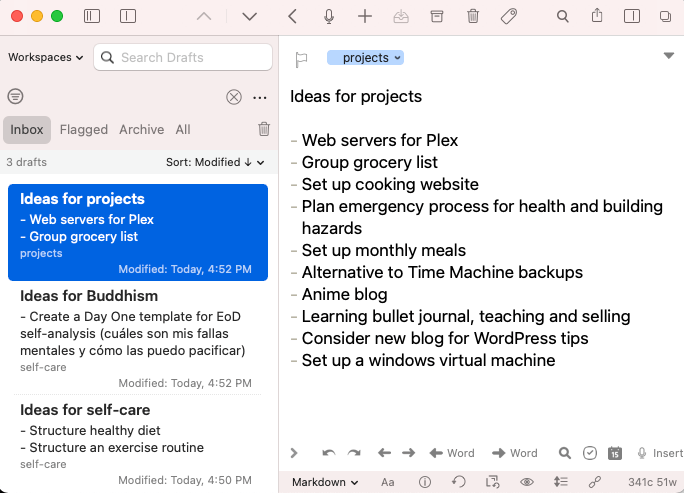Screen dimensions: 684x493
Task: Insert date with calendar icon
Action: coord(615,453)
